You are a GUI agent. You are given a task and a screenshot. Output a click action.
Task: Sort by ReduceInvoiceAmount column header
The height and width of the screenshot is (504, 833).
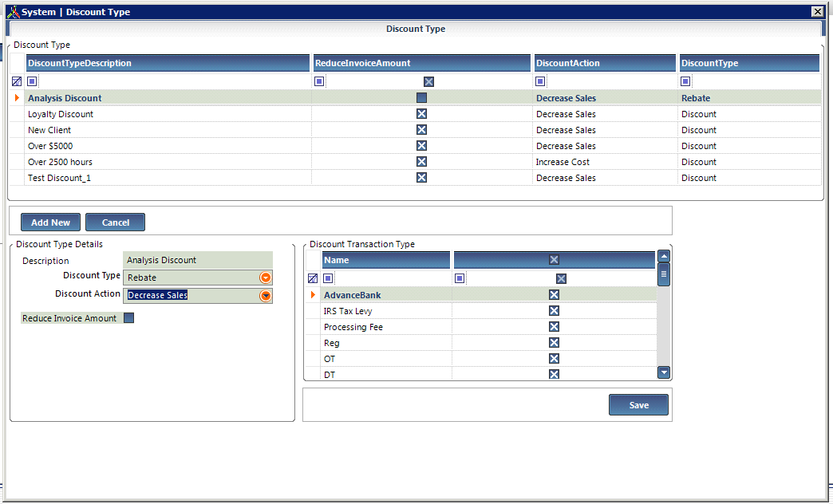[422, 63]
